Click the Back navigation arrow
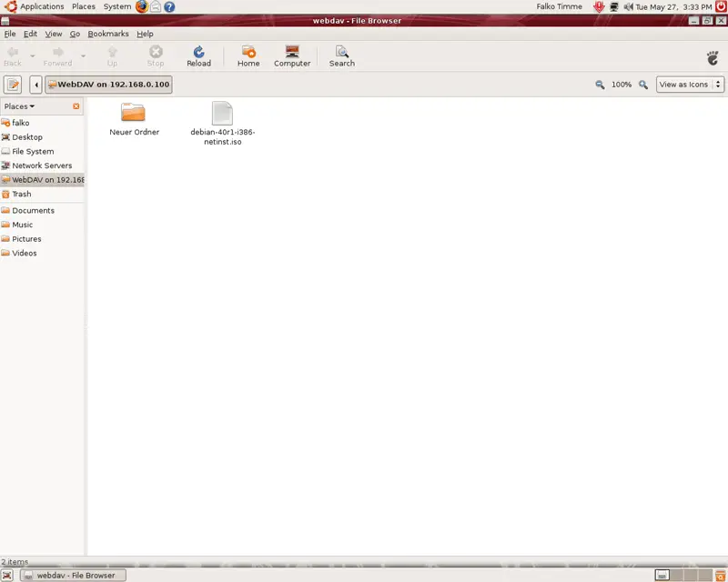728x582 pixels. pos(13,56)
